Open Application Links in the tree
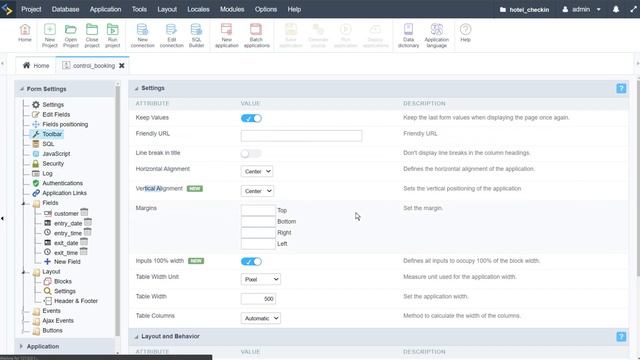Viewport: 640px width, 360px height. click(x=64, y=193)
